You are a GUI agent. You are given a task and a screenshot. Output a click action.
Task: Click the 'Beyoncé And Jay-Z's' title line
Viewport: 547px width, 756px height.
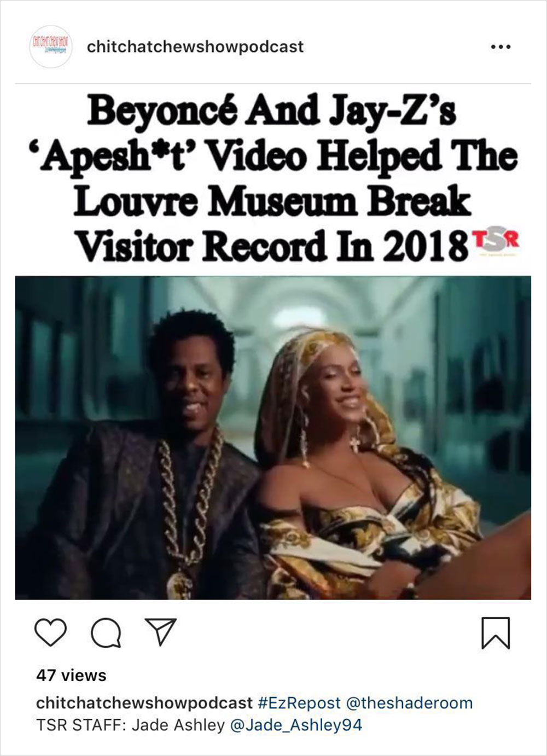pyautogui.click(x=272, y=112)
